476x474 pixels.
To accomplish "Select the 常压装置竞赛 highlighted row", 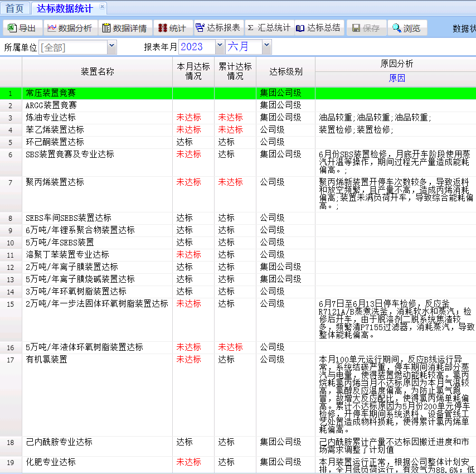I will 58,93.
